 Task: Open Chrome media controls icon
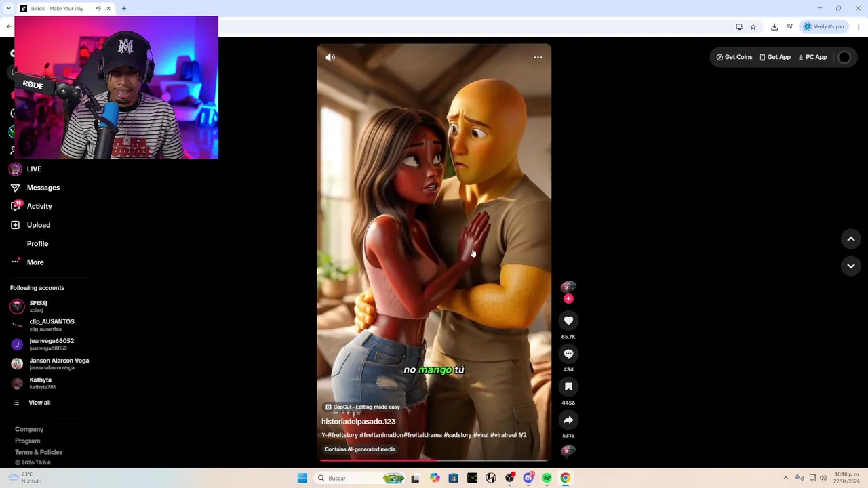tap(789, 26)
